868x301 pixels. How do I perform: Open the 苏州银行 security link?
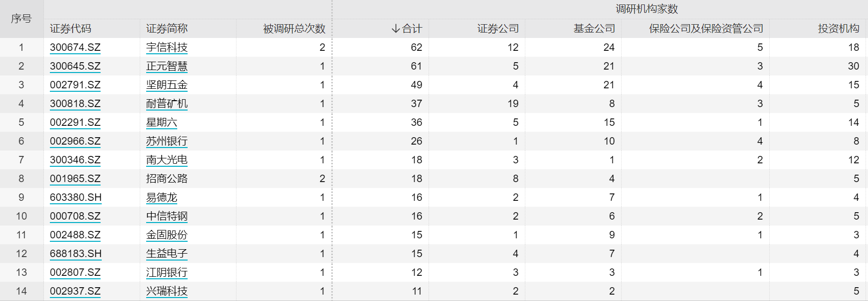tap(167, 141)
